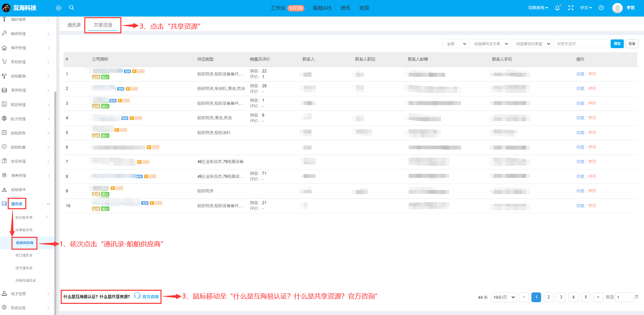Viewport: 644px width, 315px height.
Task: Select 海事局通讯录 in the sidebar
Action: click(25, 281)
